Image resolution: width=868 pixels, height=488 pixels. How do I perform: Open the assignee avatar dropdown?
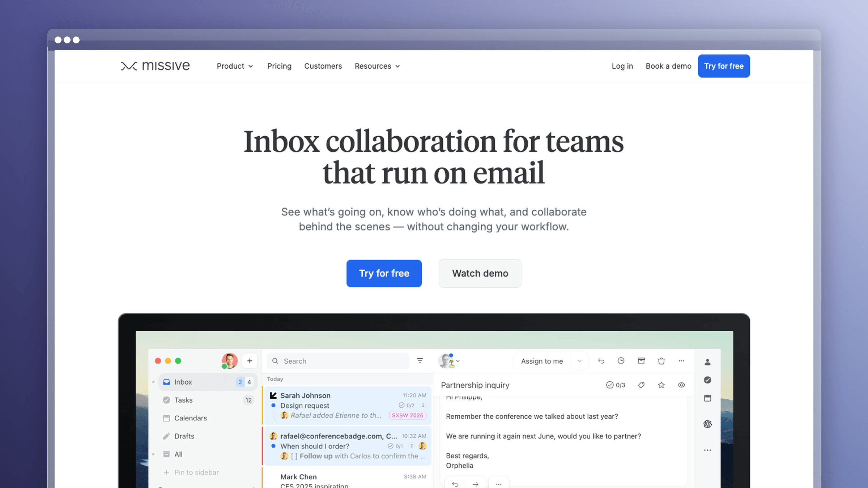click(449, 361)
